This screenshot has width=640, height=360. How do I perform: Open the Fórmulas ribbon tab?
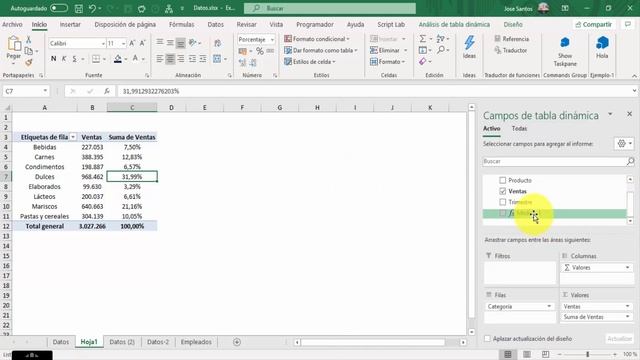tap(182, 24)
